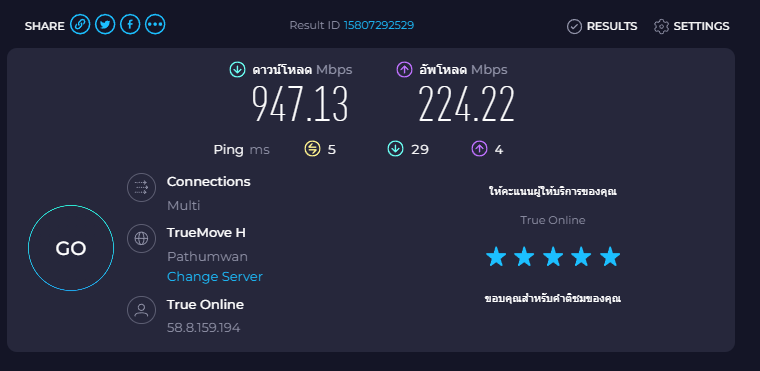
Task: Share result on Facebook
Action: 130,24
